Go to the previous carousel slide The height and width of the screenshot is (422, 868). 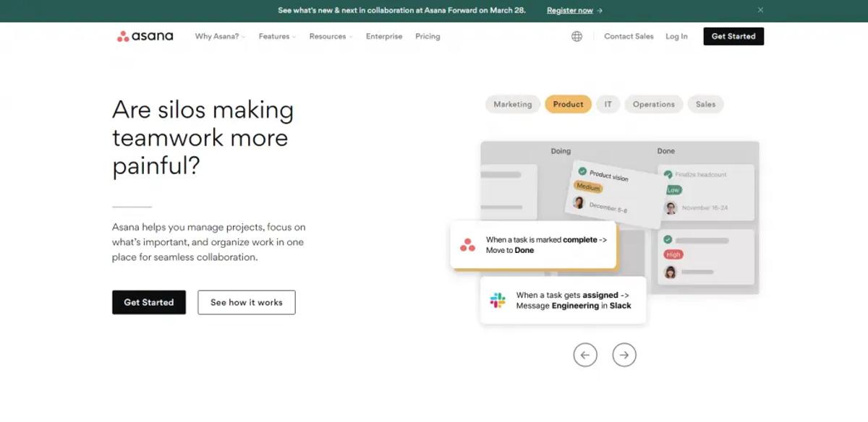click(x=585, y=355)
